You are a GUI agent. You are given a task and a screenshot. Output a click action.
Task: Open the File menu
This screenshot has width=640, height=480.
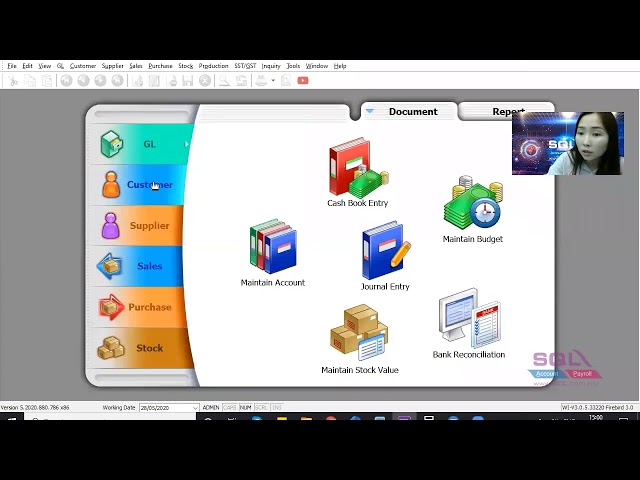point(12,66)
